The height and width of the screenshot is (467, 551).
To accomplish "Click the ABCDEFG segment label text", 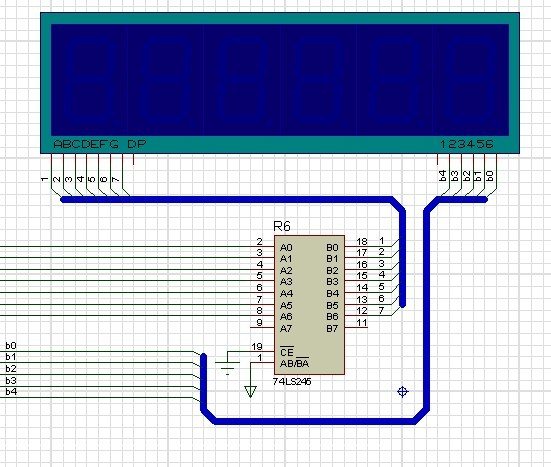I will (86, 144).
